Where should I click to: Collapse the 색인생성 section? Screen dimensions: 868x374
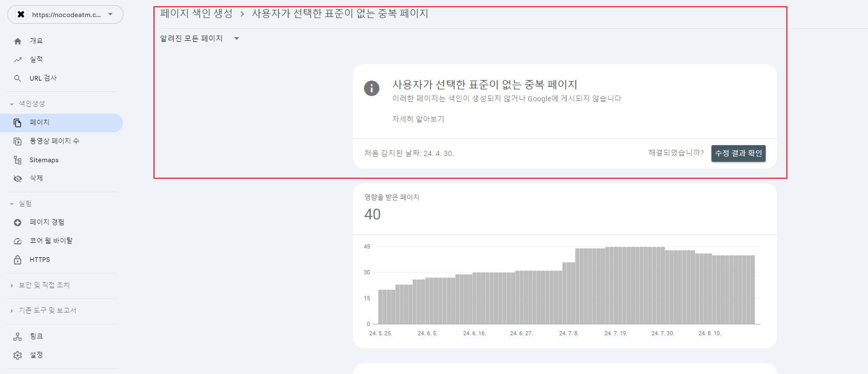tap(12, 104)
